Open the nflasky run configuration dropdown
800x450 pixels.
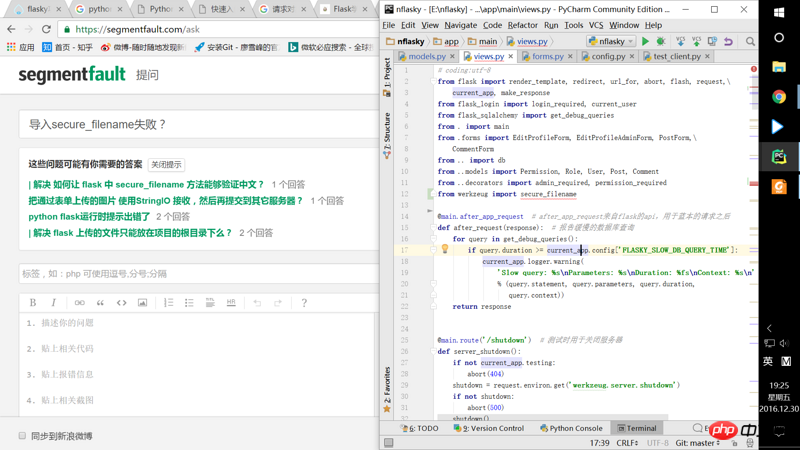tap(611, 42)
